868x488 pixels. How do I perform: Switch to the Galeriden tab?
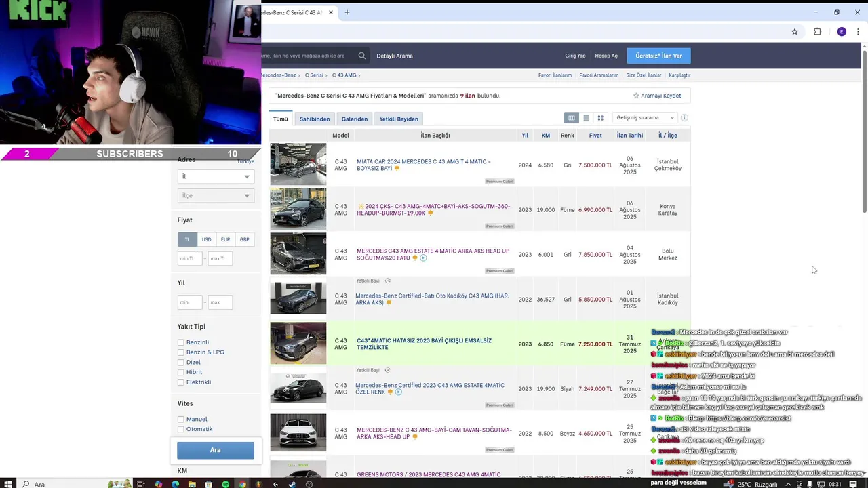click(355, 119)
